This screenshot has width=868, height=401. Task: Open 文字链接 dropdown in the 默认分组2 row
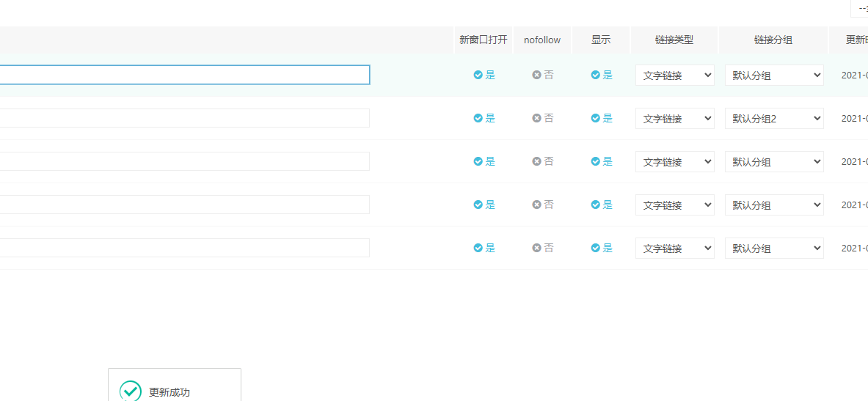[675, 118]
